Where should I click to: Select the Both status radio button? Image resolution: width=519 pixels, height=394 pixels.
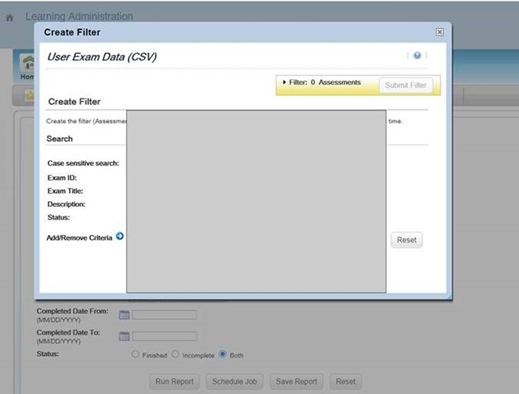223,354
